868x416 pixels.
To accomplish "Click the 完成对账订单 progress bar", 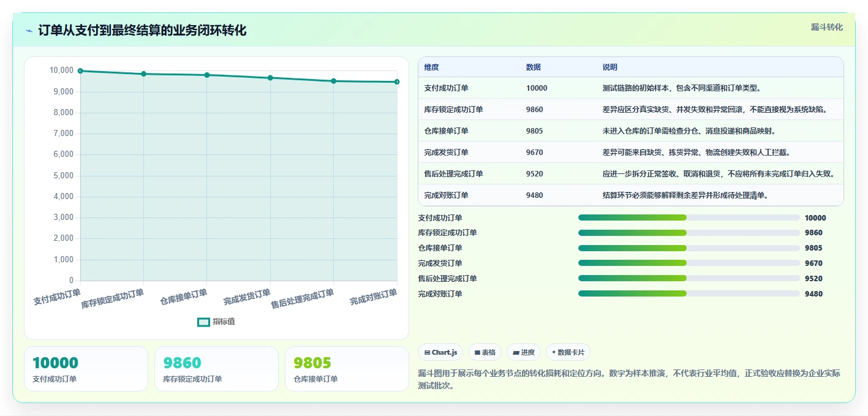I will coord(689,293).
